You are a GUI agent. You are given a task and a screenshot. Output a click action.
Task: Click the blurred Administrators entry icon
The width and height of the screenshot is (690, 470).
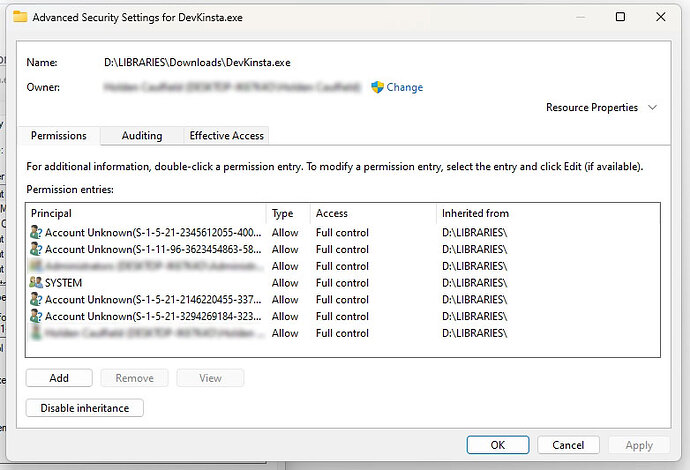click(36, 266)
